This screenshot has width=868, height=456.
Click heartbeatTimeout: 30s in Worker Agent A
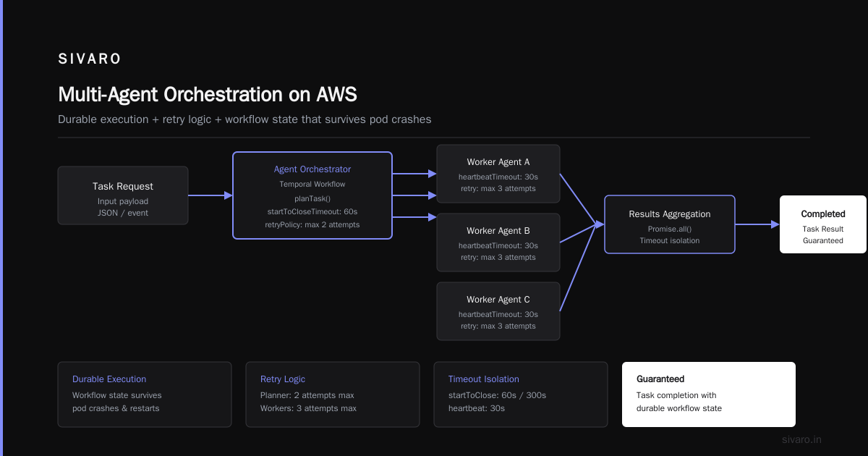(498, 177)
